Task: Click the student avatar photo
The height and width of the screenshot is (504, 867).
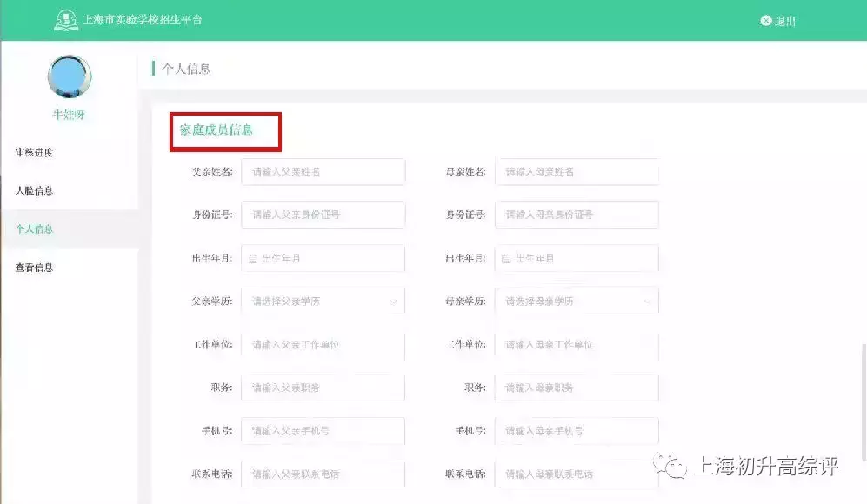Action: pyautogui.click(x=69, y=77)
